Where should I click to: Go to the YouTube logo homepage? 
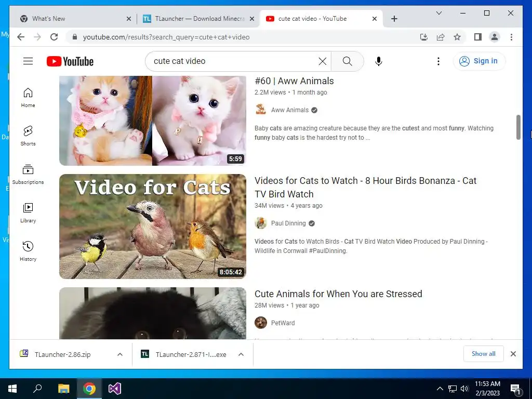pyautogui.click(x=70, y=61)
